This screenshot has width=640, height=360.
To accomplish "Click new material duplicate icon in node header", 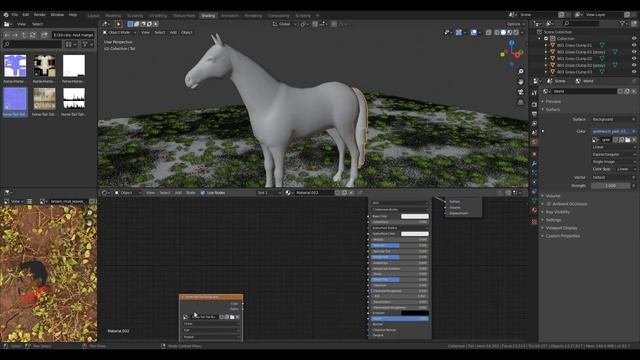I will tap(344, 193).
